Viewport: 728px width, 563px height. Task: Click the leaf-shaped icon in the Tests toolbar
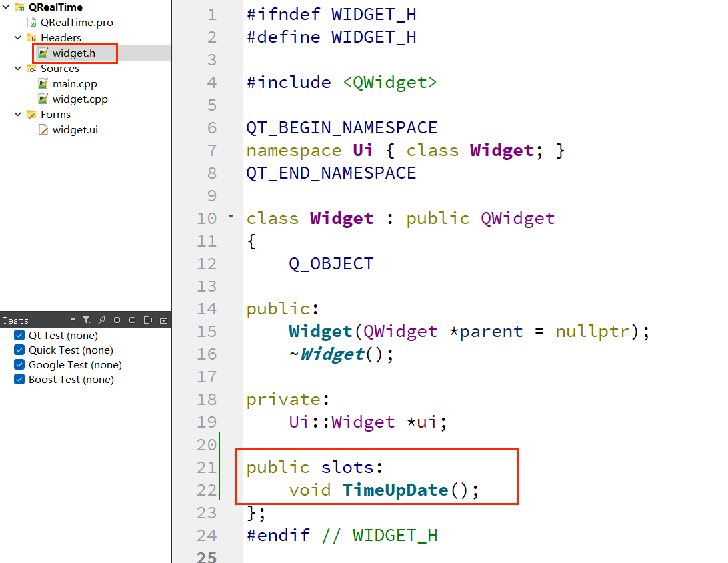(102, 320)
